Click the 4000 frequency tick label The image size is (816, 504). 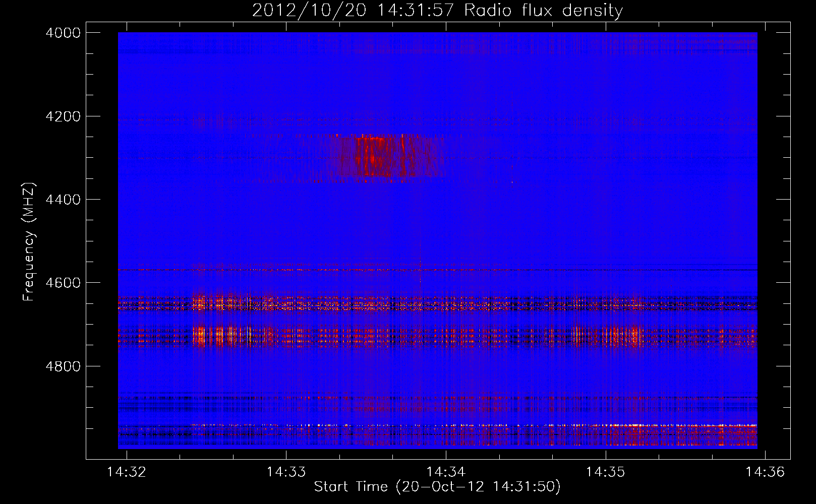[63, 33]
